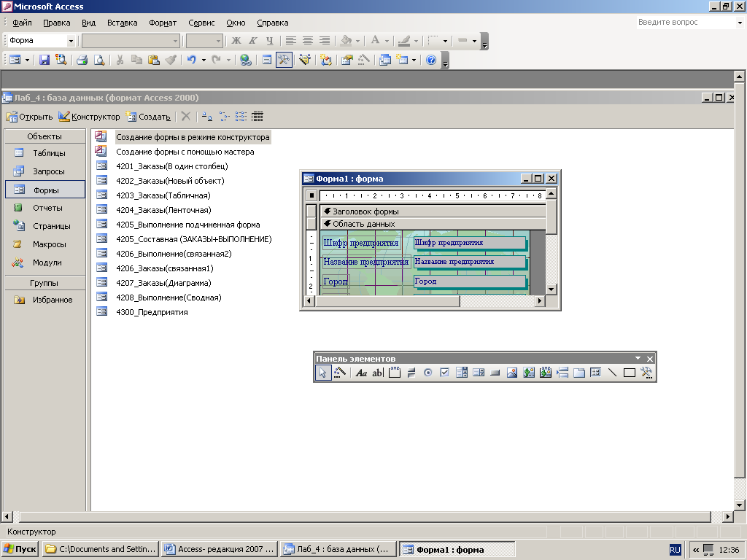Click the Save icon in toolbar
The width and height of the screenshot is (747, 560).
(44, 60)
